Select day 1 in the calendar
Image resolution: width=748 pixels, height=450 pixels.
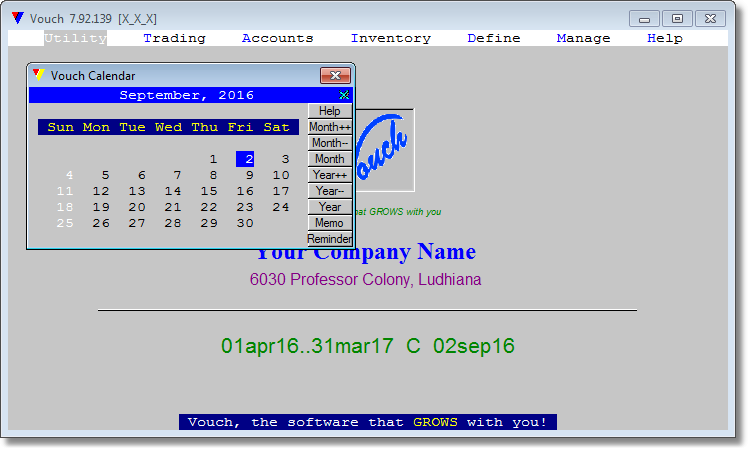213,159
